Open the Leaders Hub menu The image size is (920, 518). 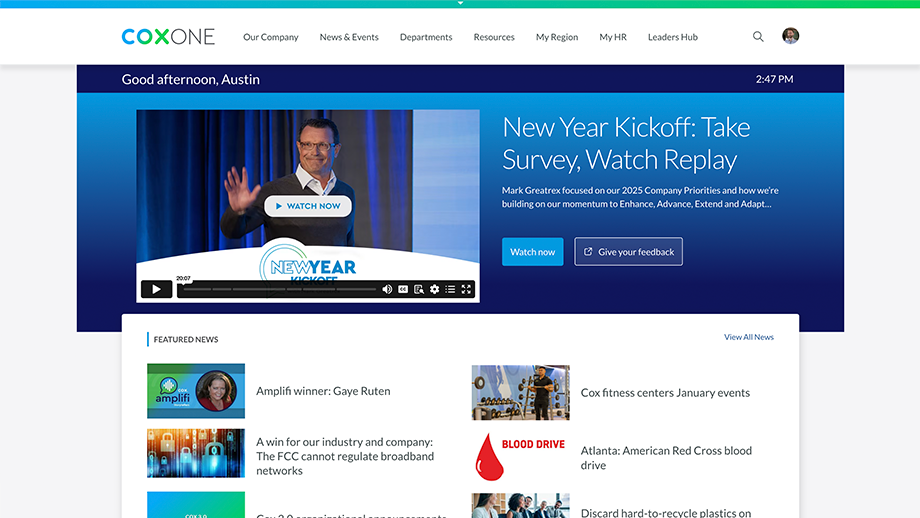pyautogui.click(x=672, y=37)
